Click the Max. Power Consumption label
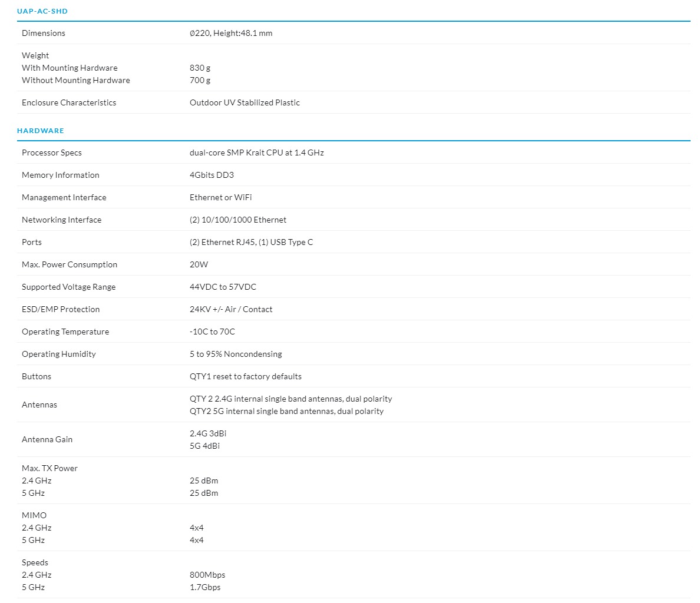The image size is (700, 603). [69, 264]
